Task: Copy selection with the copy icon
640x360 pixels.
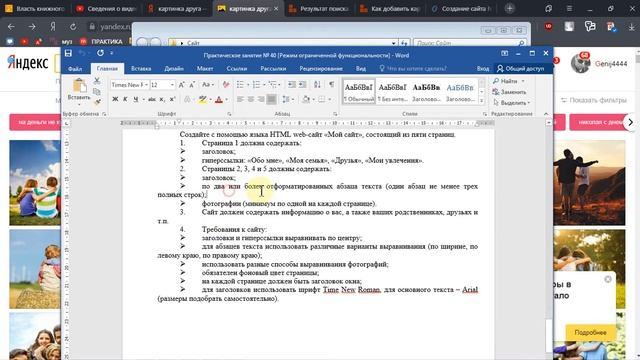Action: tap(97, 91)
